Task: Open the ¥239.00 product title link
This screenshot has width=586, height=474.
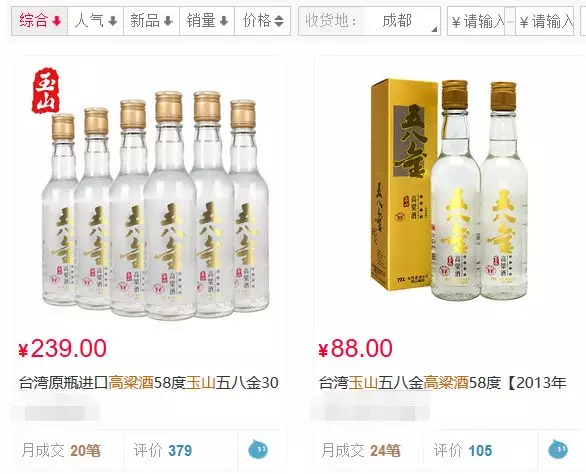Action: pyautogui.click(x=149, y=382)
